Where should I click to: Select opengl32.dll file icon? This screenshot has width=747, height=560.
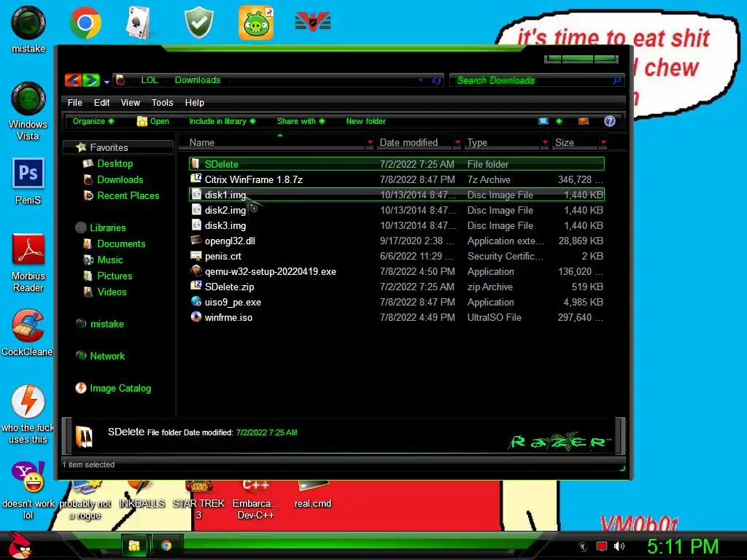tap(196, 241)
